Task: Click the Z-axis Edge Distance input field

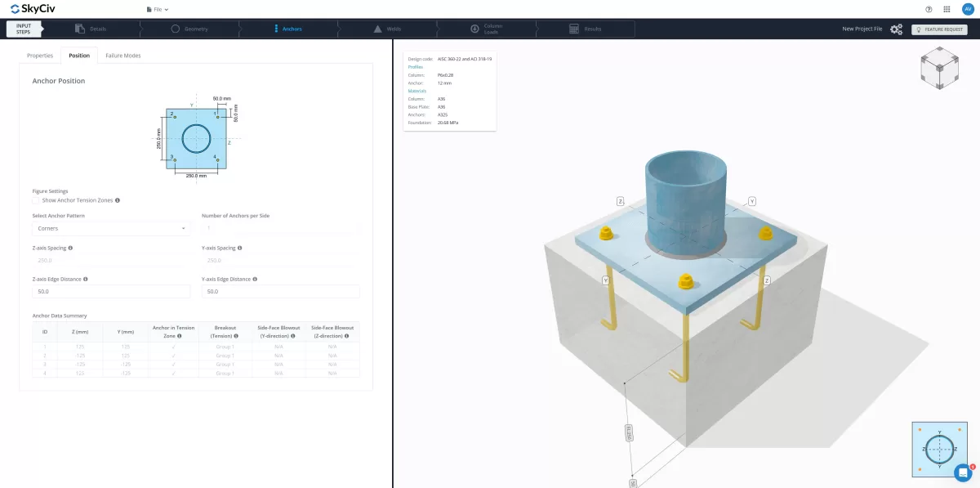Action: point(110,291)
